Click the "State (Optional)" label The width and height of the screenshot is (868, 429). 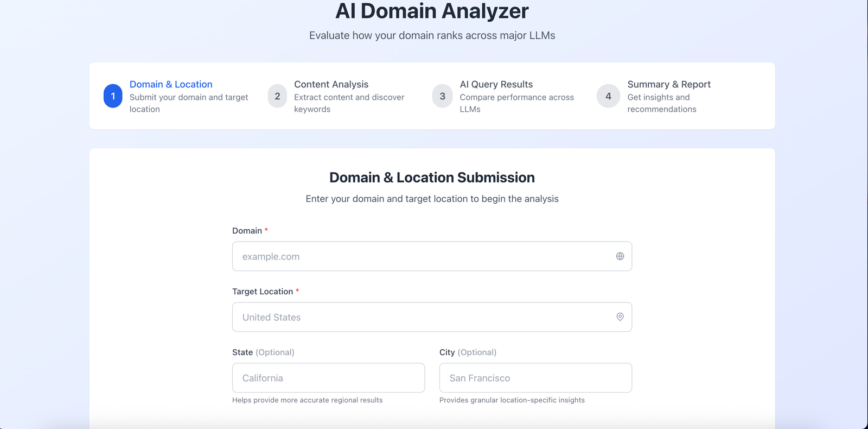click(x=263, y=352)
